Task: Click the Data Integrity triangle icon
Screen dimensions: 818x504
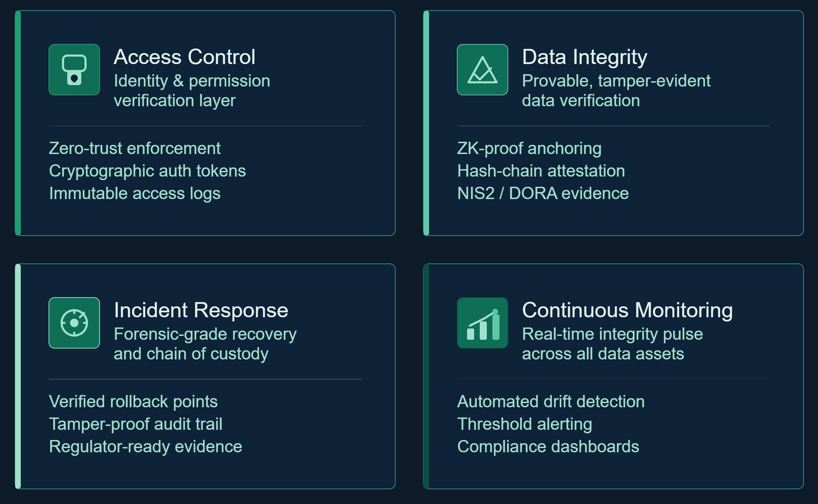Action: (483, 70)
